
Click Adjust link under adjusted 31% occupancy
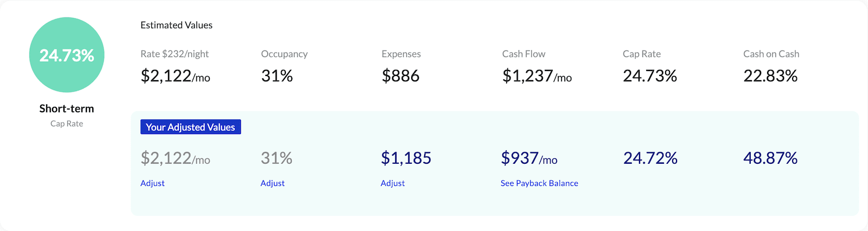(x=272, y=183)
